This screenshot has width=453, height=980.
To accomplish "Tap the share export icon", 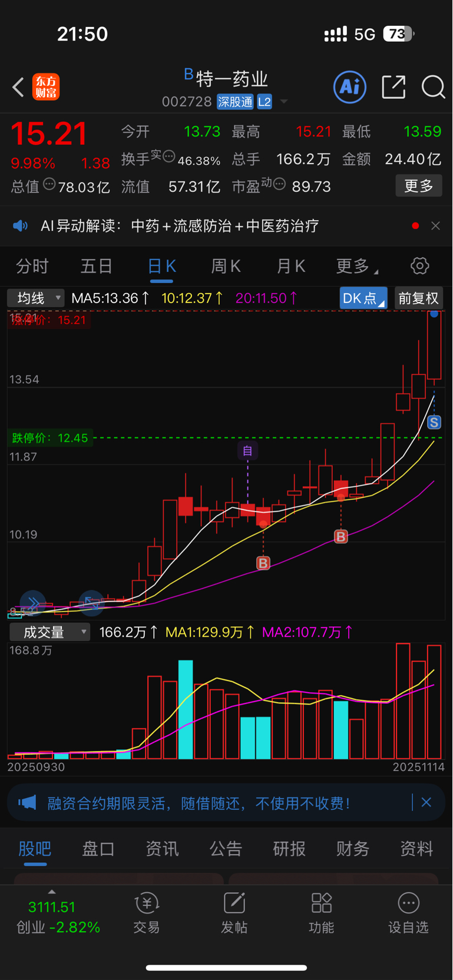I will click(394, 87).
